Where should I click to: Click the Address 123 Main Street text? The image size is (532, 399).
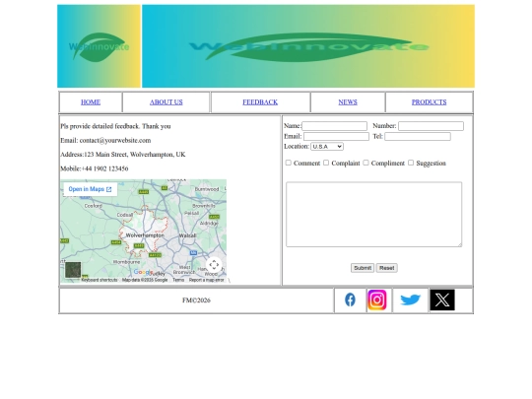click(123, 155)
